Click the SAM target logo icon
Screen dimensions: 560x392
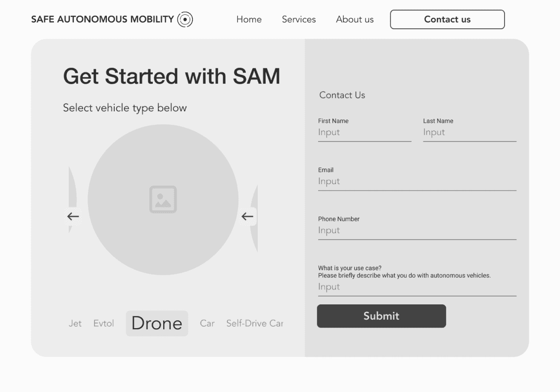185,19
